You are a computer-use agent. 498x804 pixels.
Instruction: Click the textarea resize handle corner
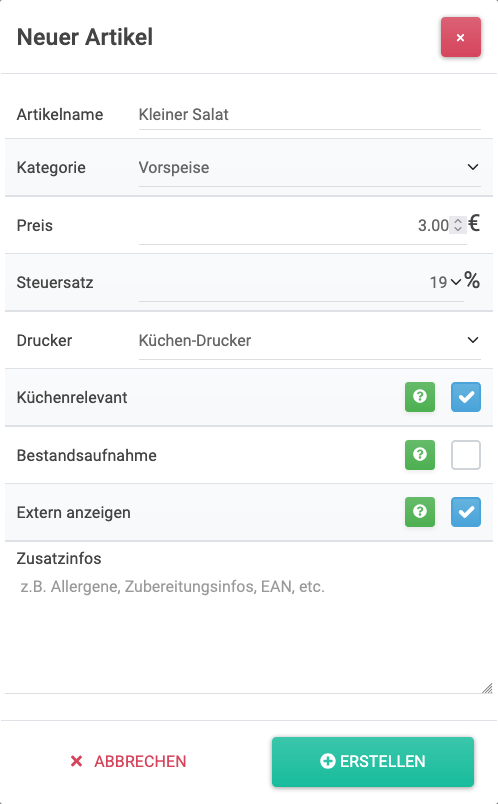coord(487,688)
